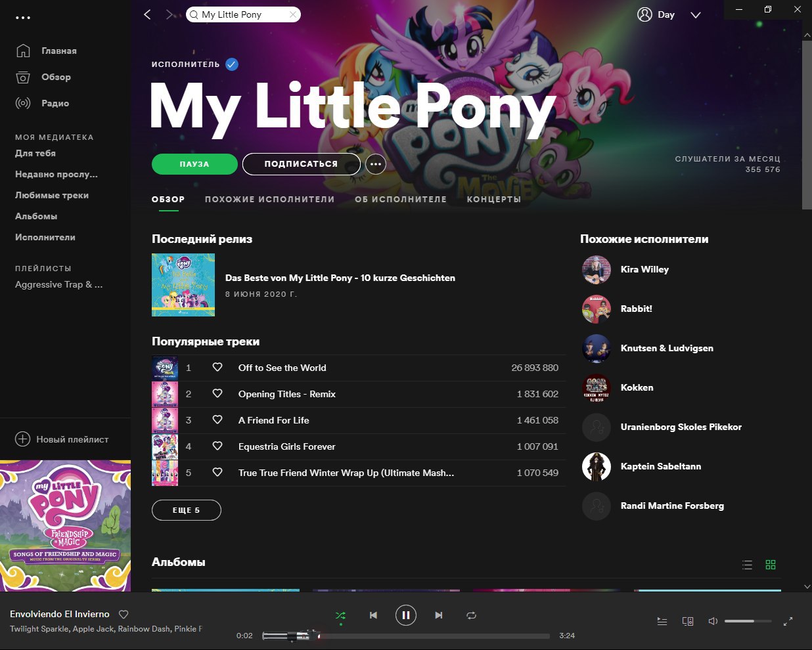Image resolution: width=812 pixels, height=650 pixels.
Task: Open the Day user profile avatar
Action: (x=644, y=14)
